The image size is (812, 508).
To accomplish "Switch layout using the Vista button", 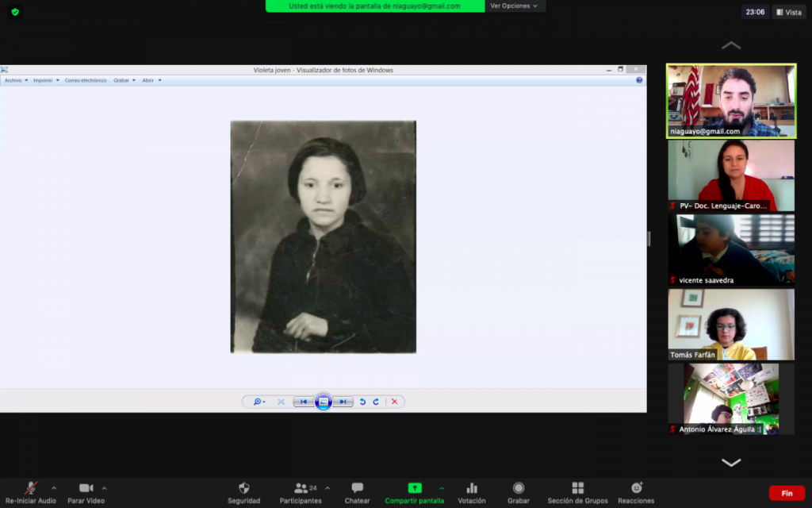I will 789,12.
